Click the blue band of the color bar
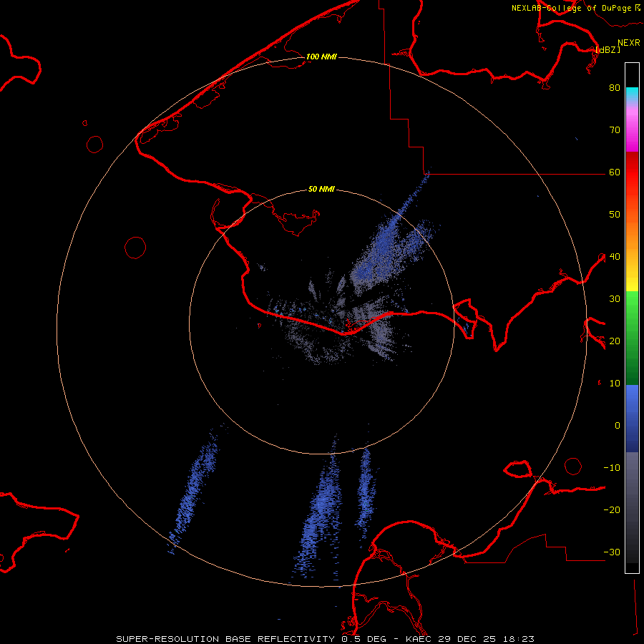Image resolution: width=644 pixels, height=644 pixels. [632, 419]
